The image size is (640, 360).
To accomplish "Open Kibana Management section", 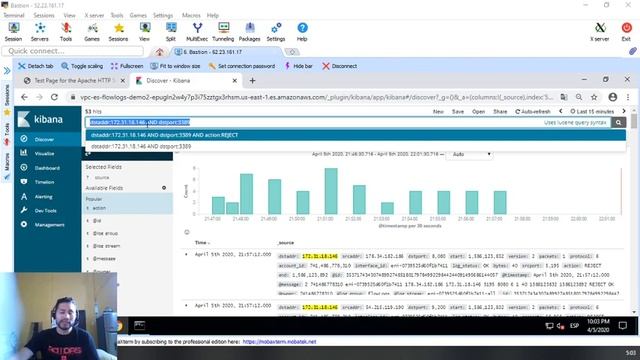I will pos(48,225).
